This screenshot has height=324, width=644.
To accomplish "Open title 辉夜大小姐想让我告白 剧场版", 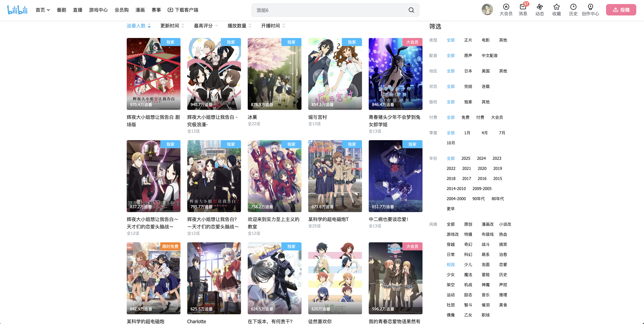I will pyautogui.click(x=153, y=121).
